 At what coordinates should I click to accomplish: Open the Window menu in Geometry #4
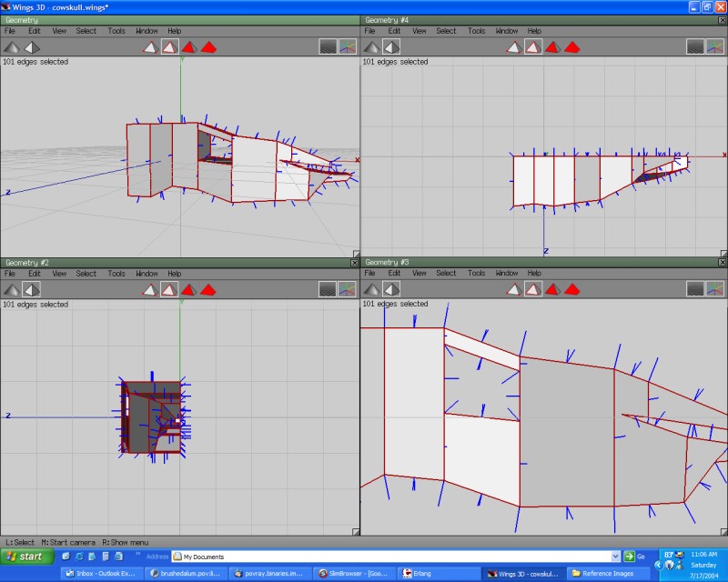point(507,31)
